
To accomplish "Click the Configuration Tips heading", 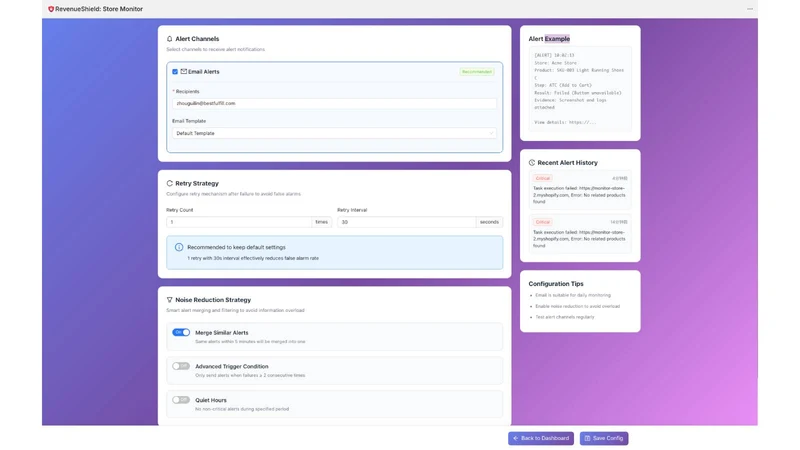I will (x=556, y=284).
